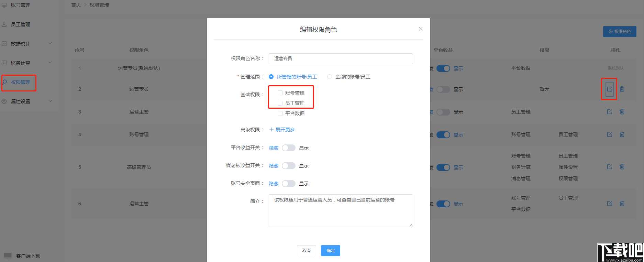Open 员工管理 in the sidebar

pyautogui.click(x=21, y=24)
